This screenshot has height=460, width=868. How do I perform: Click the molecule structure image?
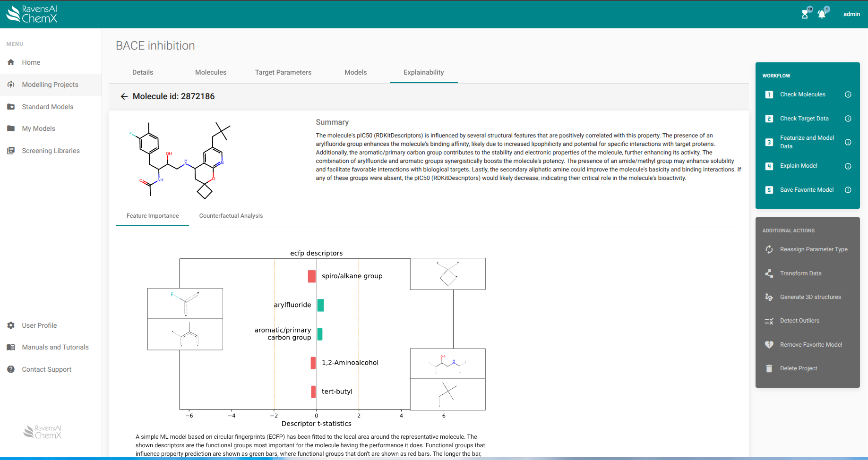coord(180,161)
